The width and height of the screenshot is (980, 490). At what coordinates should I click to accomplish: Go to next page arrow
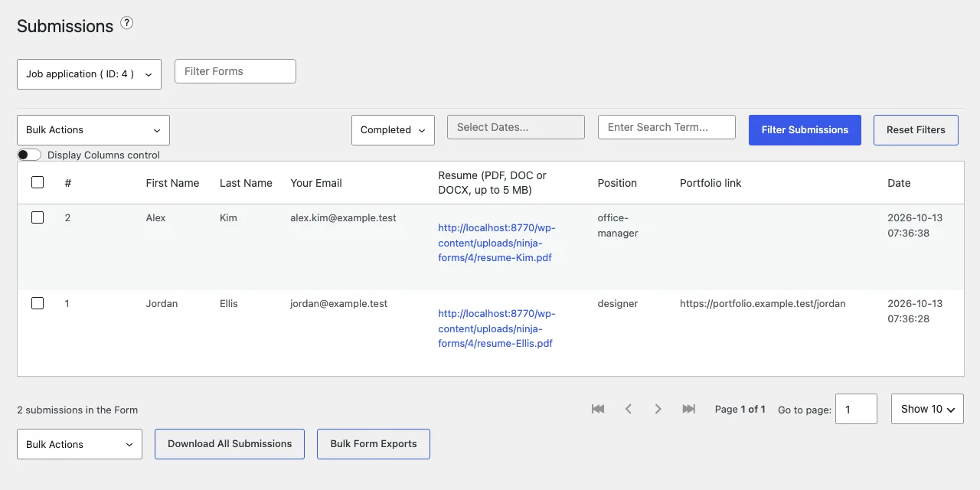(658, 409)
